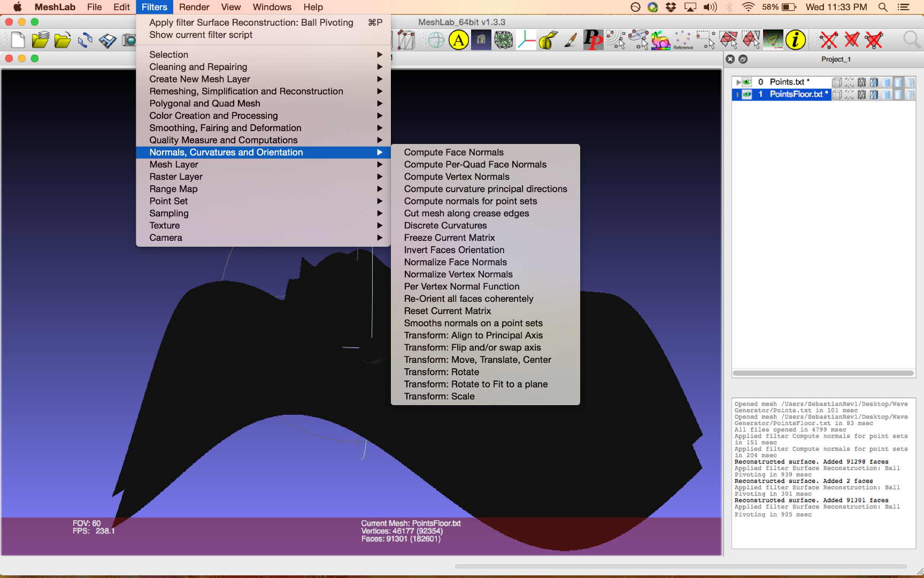Choose Compute Vertex Normals
Viewport: 924px width, 578px height.
pyautogui.click(x=485, y=177)
